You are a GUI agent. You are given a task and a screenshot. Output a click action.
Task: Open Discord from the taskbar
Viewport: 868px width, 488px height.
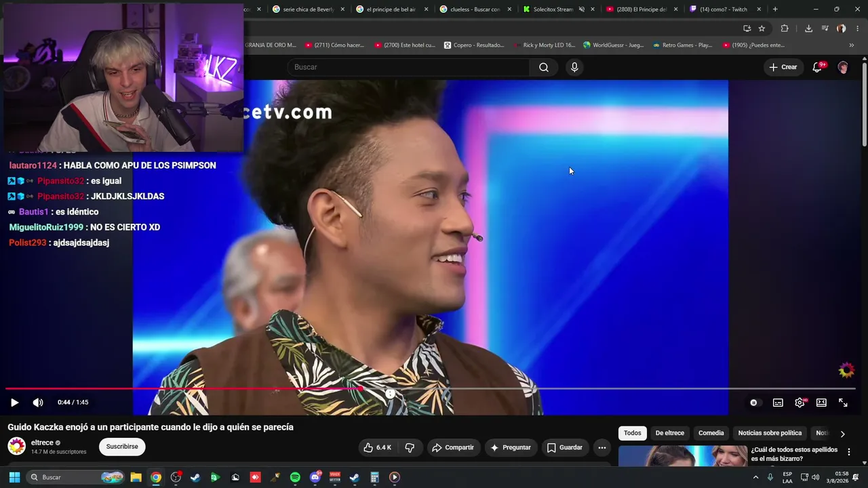point(315,477)
